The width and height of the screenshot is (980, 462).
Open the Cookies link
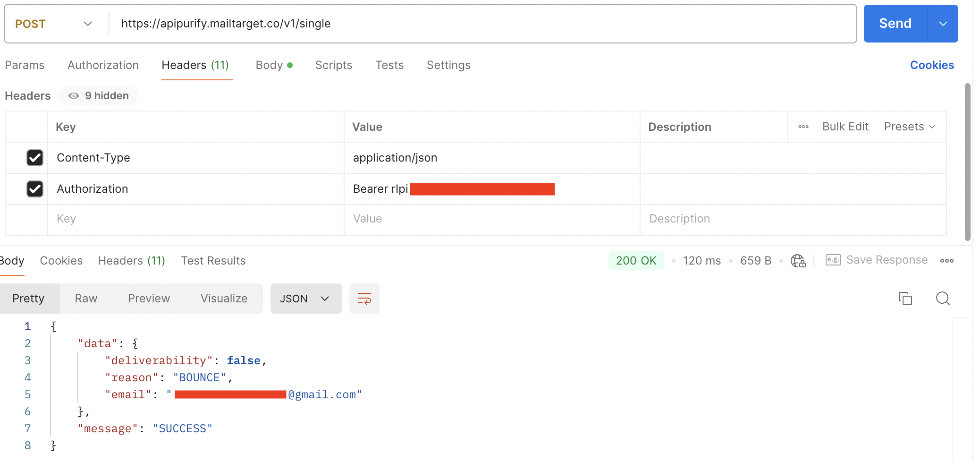pyautogui.click(x=931, y=65)
